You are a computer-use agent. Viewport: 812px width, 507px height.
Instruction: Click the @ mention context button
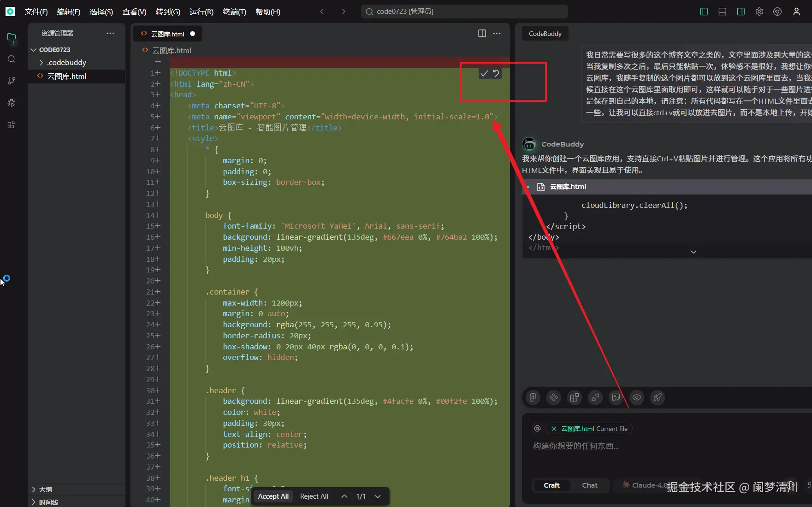(x=537, y=429)
